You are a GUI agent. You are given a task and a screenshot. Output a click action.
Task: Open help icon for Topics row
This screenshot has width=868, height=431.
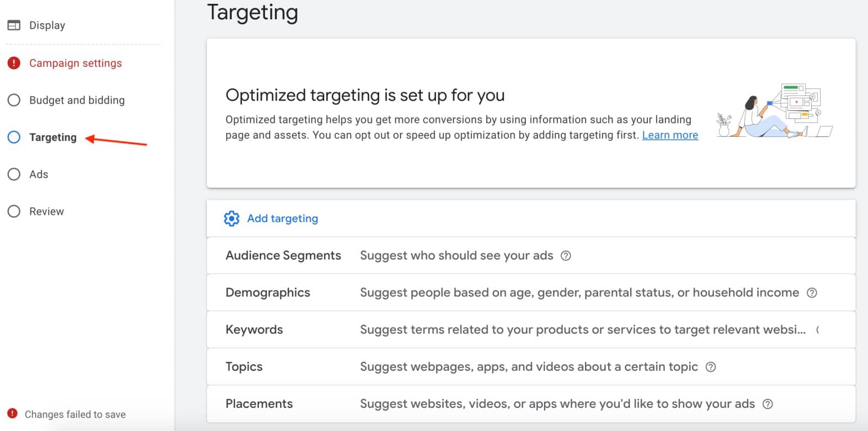coord(711,366)
